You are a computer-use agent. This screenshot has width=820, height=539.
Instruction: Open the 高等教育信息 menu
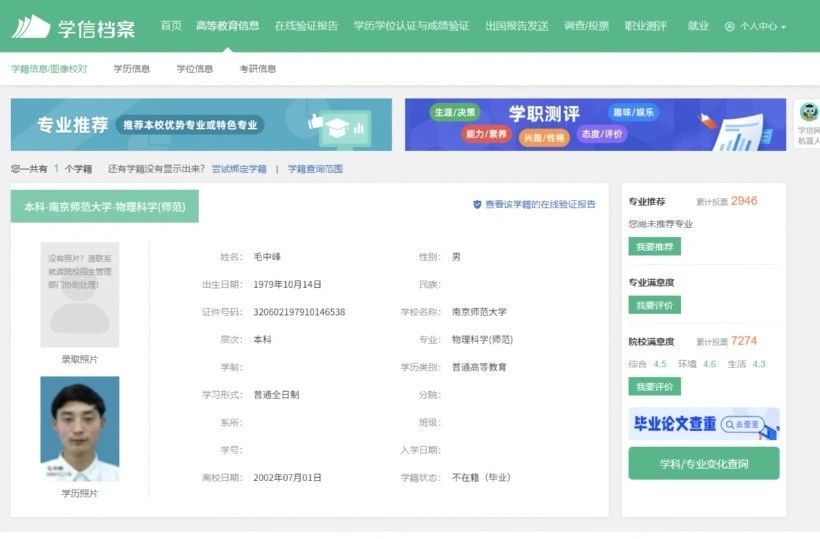pyautogui.click(x=227, y=26)
